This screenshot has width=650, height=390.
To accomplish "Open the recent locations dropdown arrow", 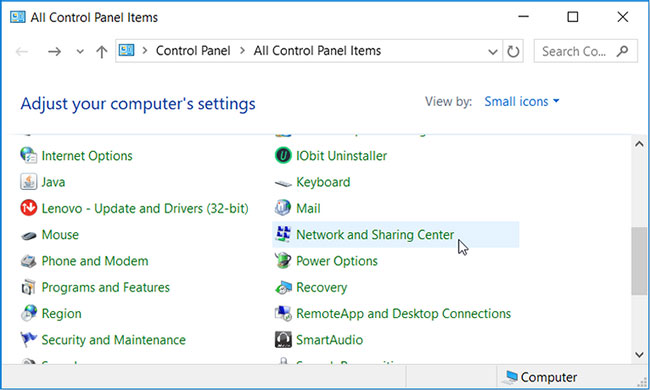I will coord(80,52).
